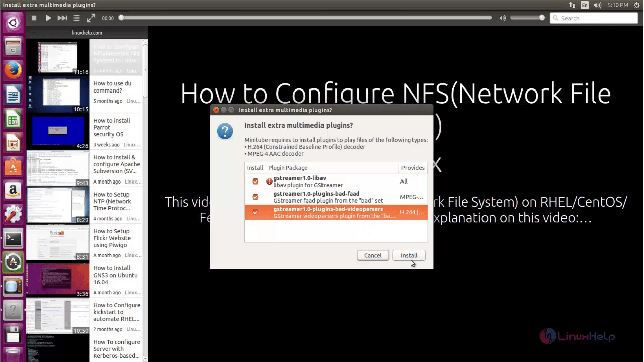
Task: Open the En keyboard layout indicator
Action: tap(585, 5)
